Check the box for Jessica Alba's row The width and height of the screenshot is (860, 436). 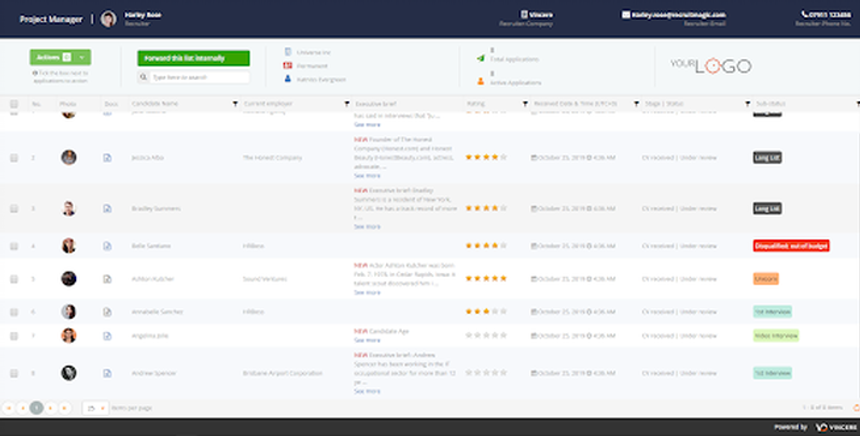14,158
